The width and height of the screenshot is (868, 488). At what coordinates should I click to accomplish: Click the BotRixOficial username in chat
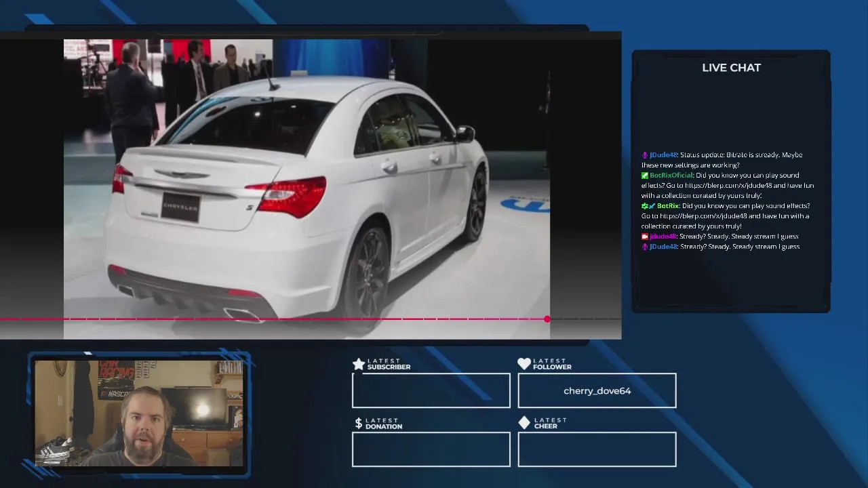click(x=671, y=176)
